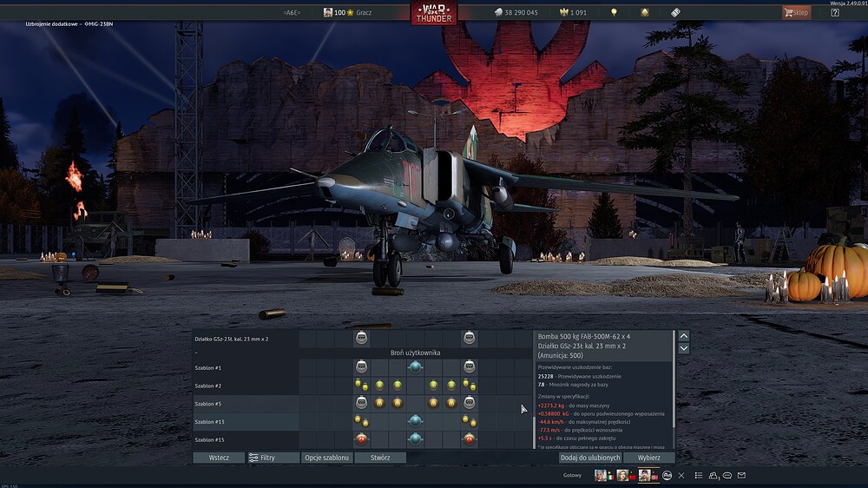Open the help question mark icon
This screenshot has width=868, height=488.
tap(835, 13)
